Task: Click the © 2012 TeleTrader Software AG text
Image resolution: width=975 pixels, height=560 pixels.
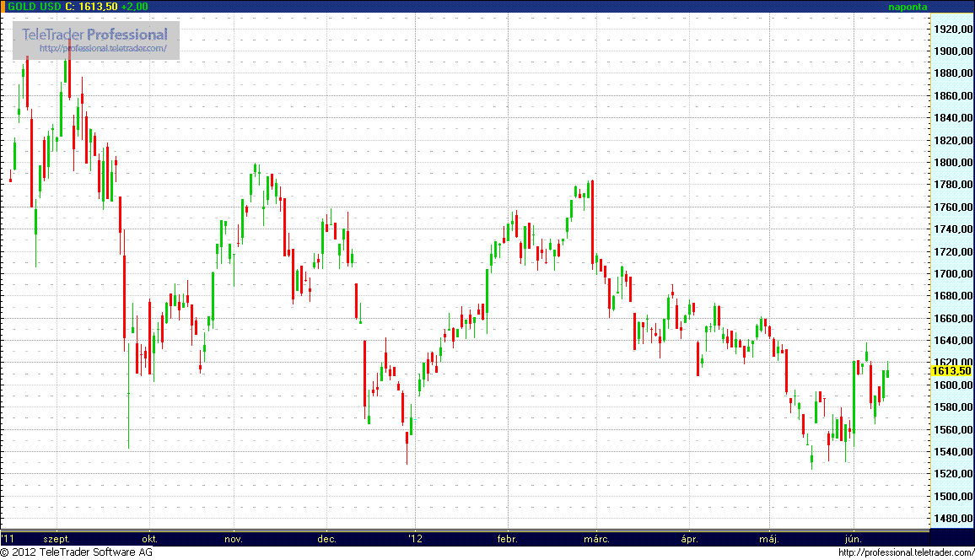Action: point(77,552)
